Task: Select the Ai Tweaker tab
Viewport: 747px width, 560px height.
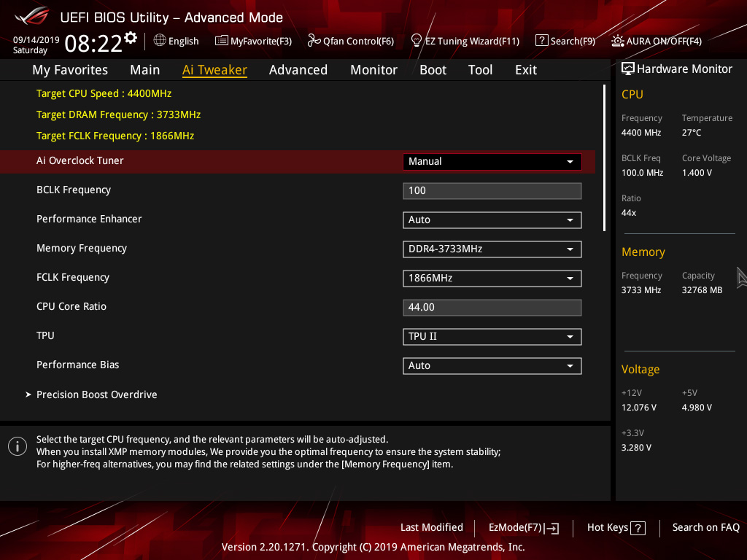Action: coord(214,70)
